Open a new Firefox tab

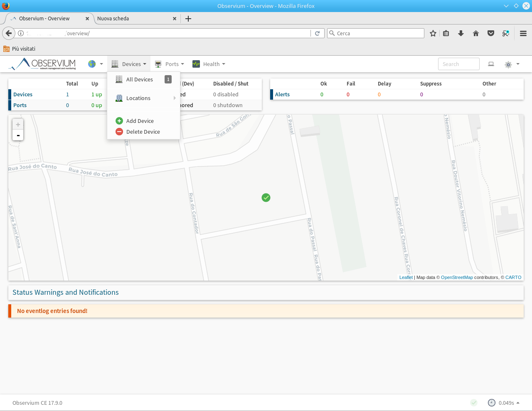188,18
